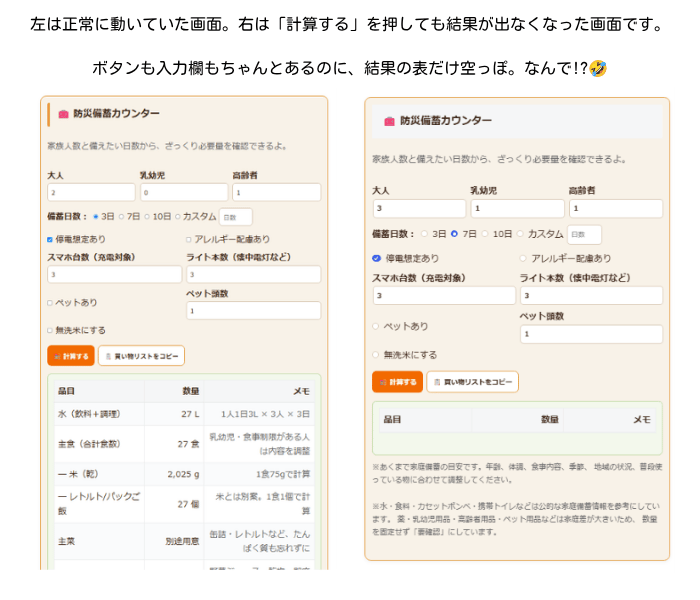Viewport: 700px width, 600px height.
Task: Click ペット頭数 input in left panel
Action: click(254, 310)
